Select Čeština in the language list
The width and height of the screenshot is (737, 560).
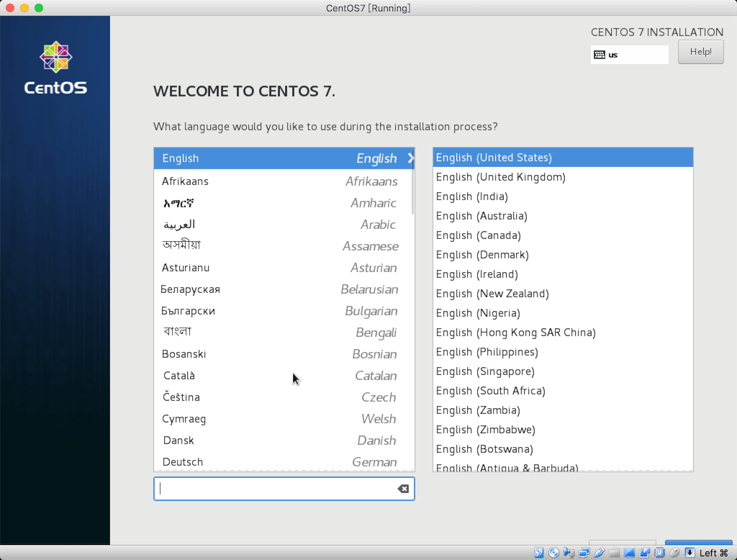[284, 397]
